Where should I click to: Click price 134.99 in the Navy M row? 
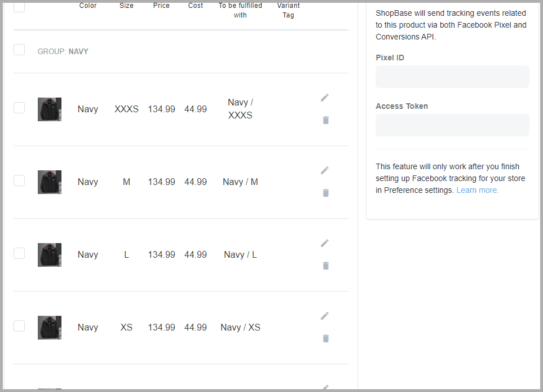coord(161,182)
